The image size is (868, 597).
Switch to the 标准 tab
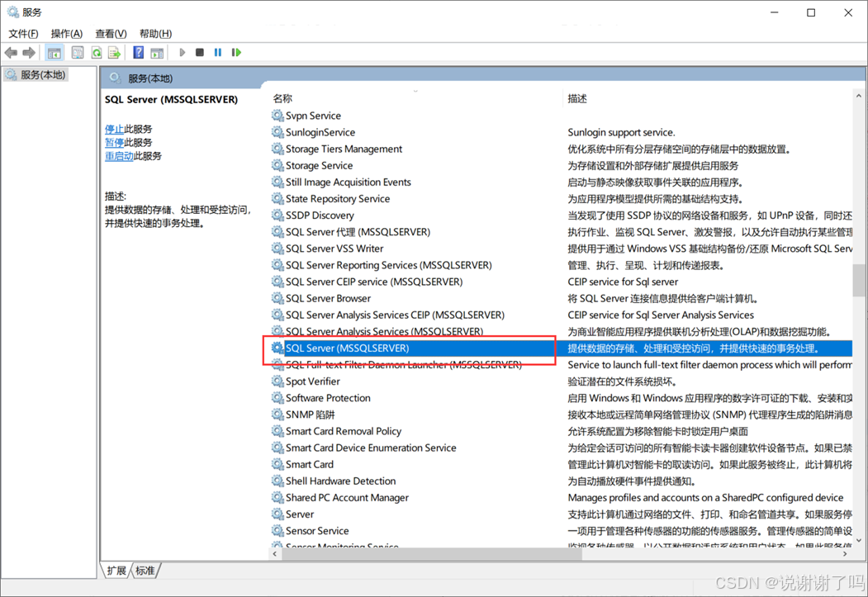pos(145,571)
